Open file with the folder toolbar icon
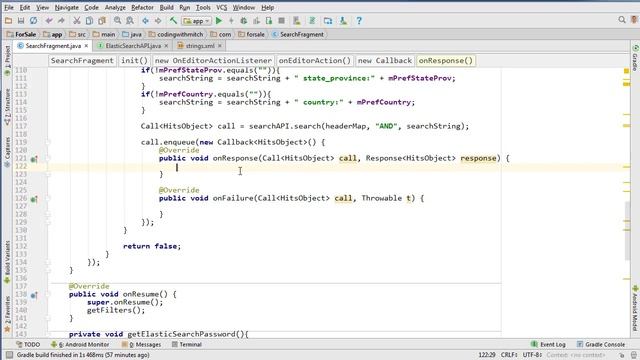Screen dimensions: 640x360 (8, 20)
